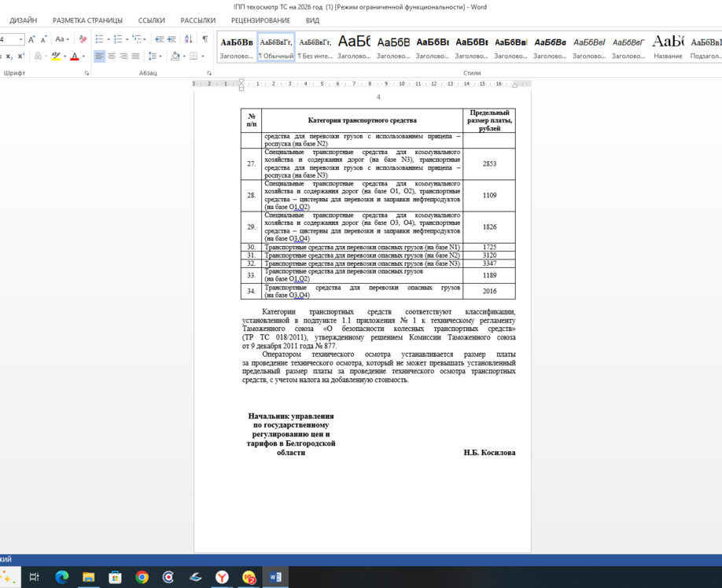Viewport: 722px width, 588px height.
Task: Center-align the paragraph text
Action: click(x=112, y=57)
